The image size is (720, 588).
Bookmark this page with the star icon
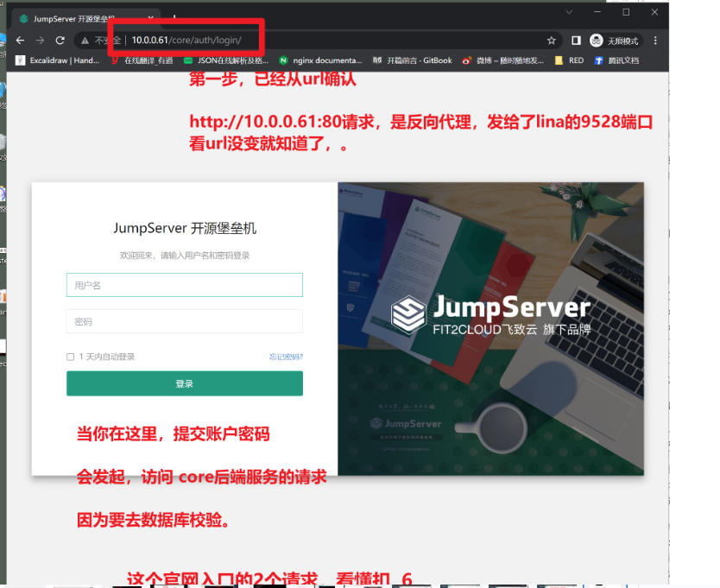coord(551,41)
